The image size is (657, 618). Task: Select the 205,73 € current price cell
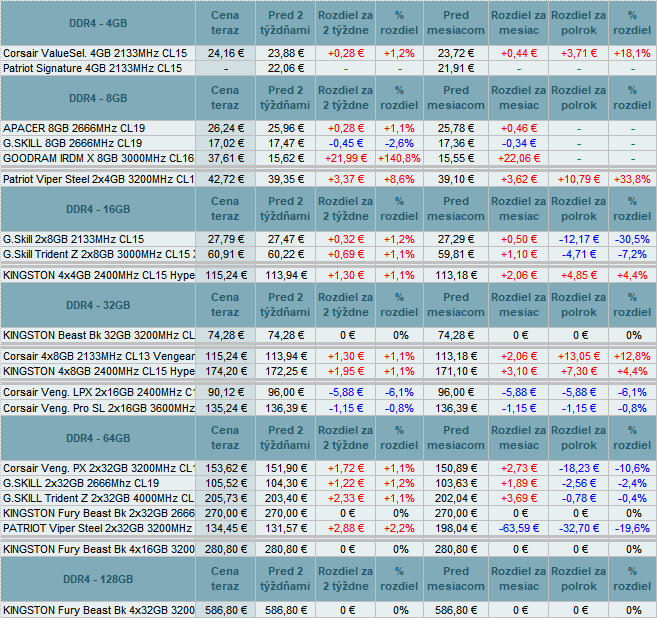click(225, 498)
